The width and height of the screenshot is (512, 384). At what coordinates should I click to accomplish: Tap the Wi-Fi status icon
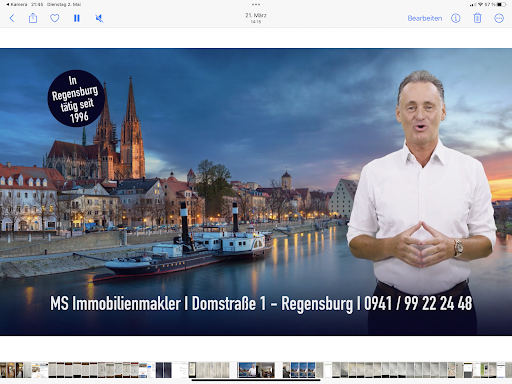click(480, 4)
